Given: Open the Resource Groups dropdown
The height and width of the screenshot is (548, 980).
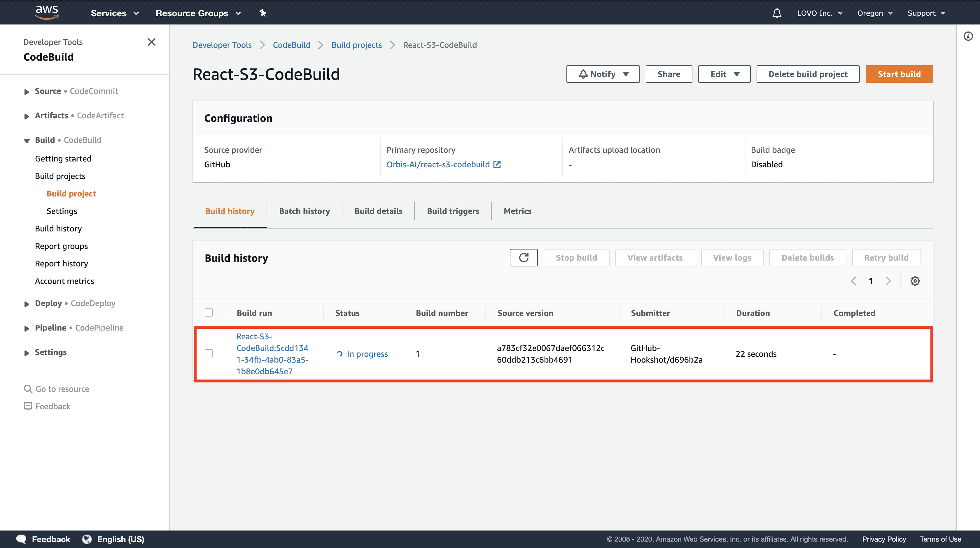Looking at the screenshot, I should point(198,13).
